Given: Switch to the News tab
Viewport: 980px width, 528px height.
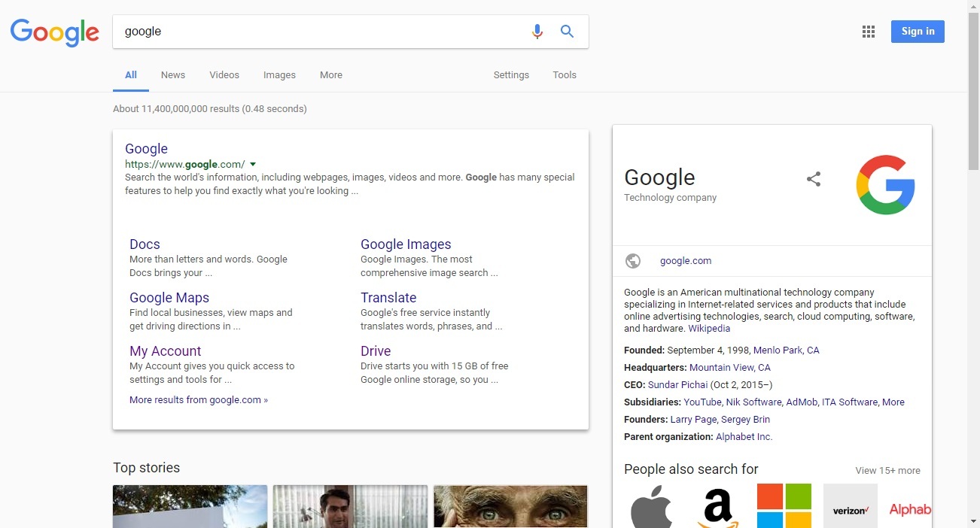Looking at the screenshot, I should click(173, 75).
